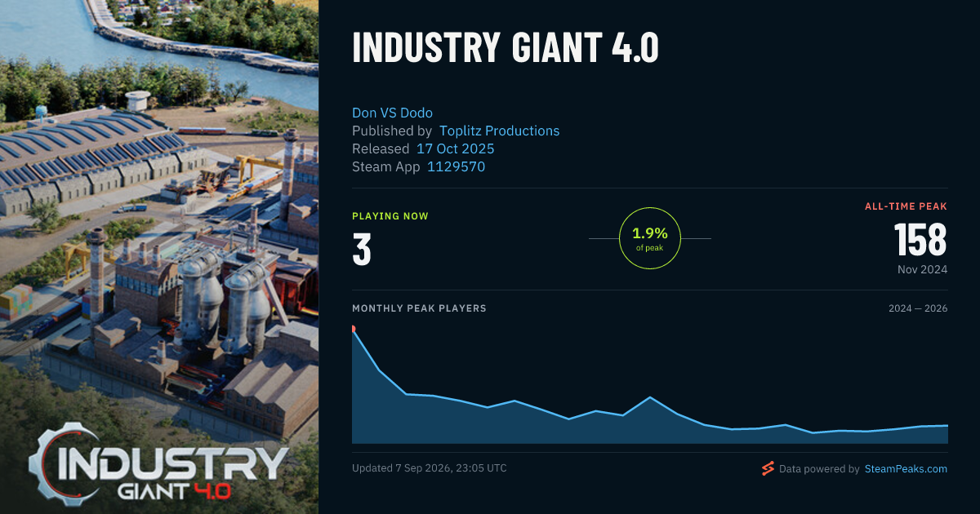
Task: Open Don VS Dodo developer link
Action: pyautogui.click(x=392, y=113)
